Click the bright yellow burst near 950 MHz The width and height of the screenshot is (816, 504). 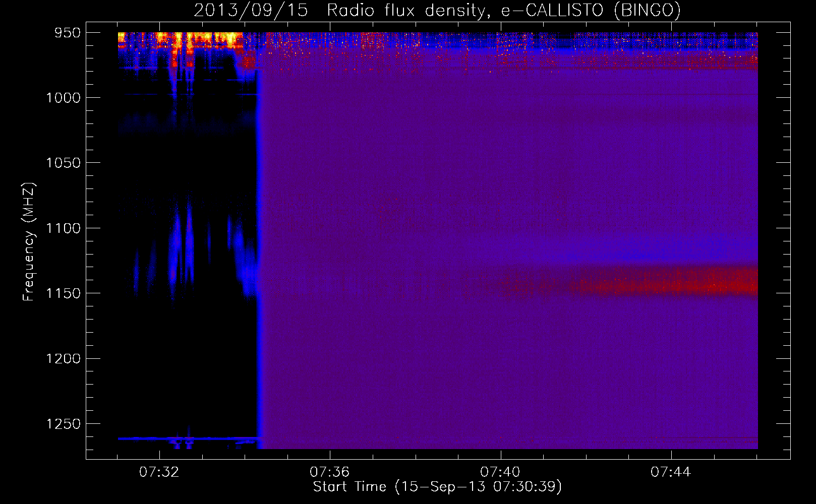click(x=180, y=40)
